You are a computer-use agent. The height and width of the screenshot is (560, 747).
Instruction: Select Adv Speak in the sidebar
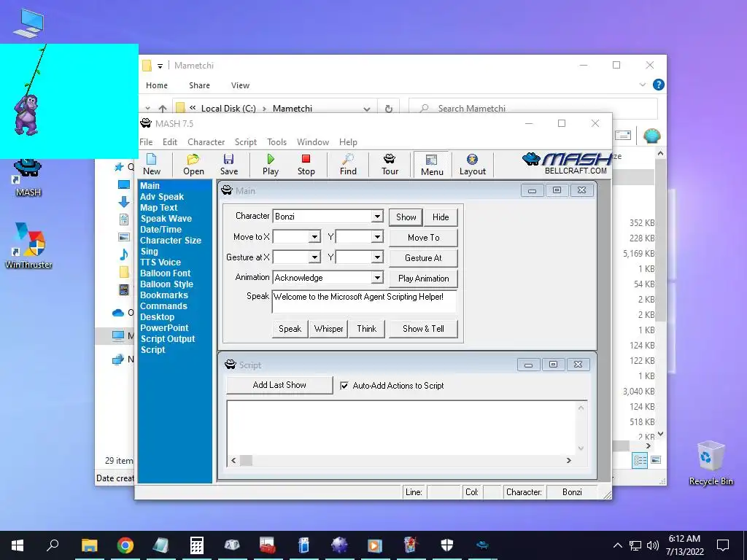coord(162,197)
